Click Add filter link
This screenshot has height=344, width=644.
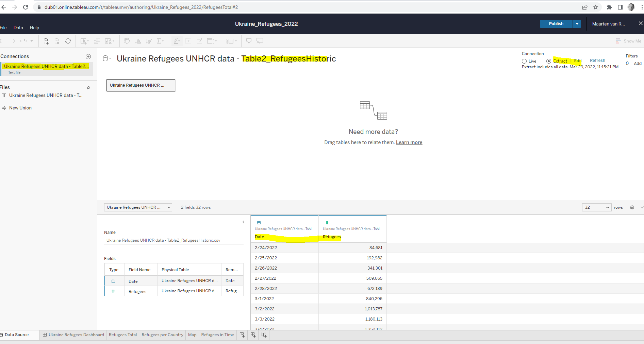coord(638,64)
